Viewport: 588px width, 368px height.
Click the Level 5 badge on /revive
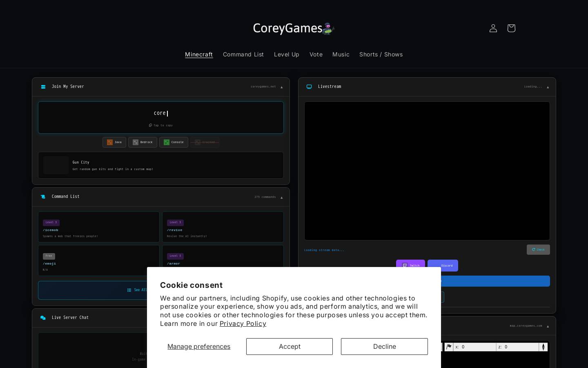point(175,222)
